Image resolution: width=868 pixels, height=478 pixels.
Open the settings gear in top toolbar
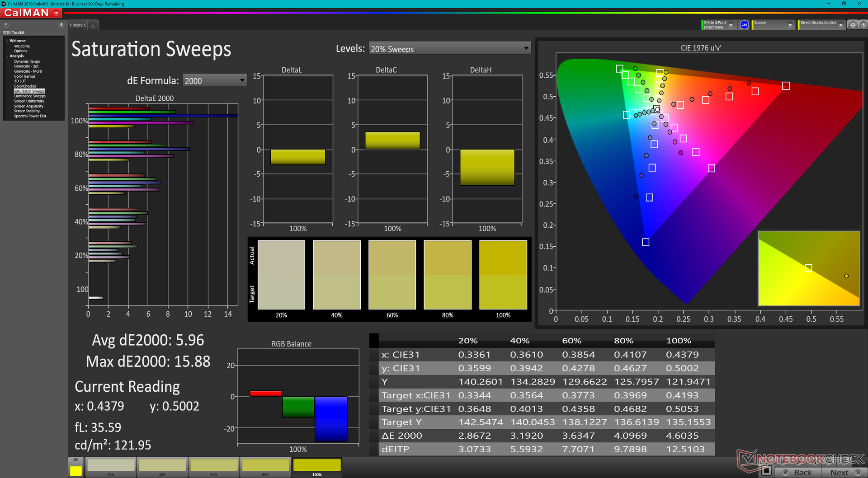coord(853,25)
